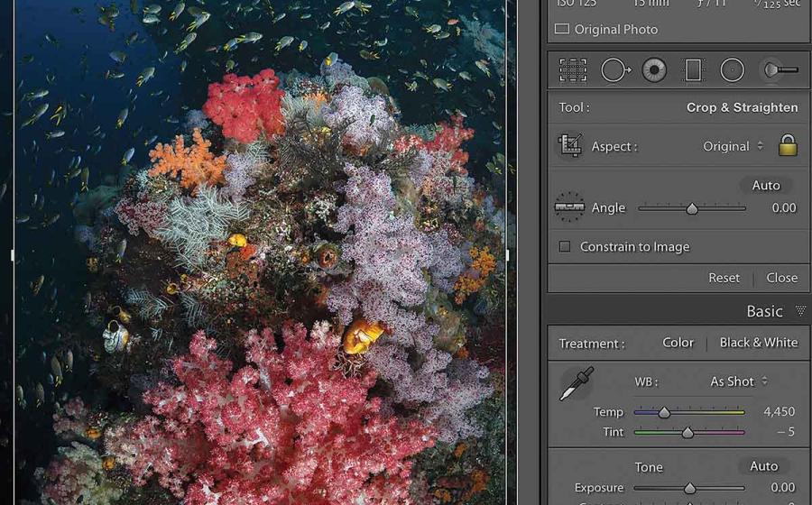812x505 pixels.
Task: Set Treatment to Color
Action: (x=678, y=343)
